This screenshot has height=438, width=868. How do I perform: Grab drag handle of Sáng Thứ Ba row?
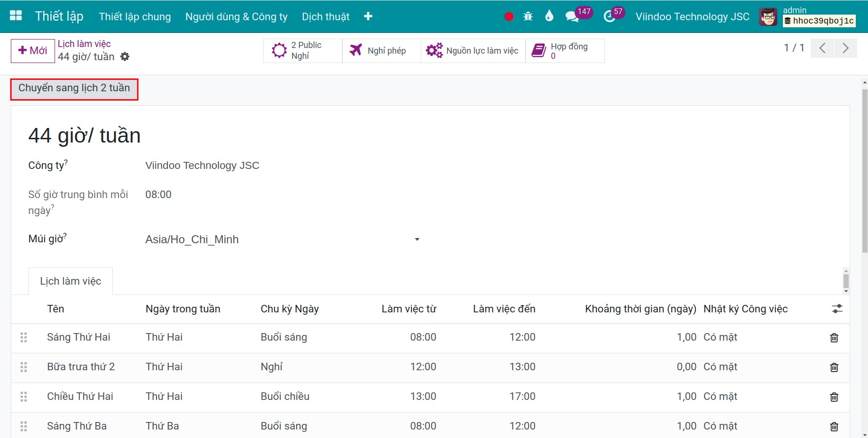pos(24,426)
